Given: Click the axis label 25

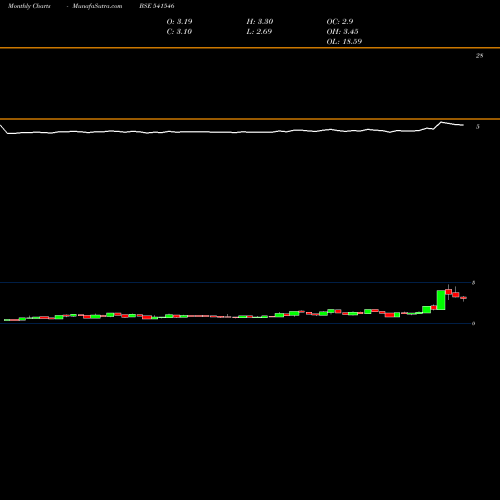Looking at the screenshot, I should 479,56.
